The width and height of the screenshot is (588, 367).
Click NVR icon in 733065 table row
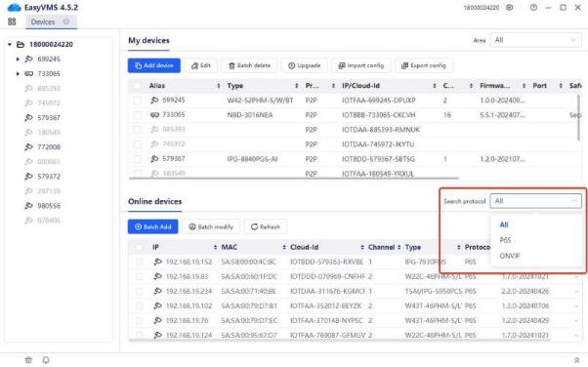[154, 115]
